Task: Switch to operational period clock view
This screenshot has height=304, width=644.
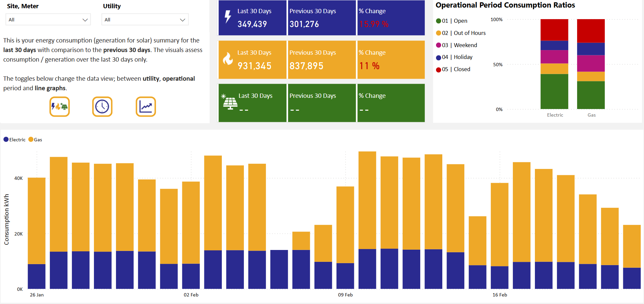Action: (x=102, y=107)
